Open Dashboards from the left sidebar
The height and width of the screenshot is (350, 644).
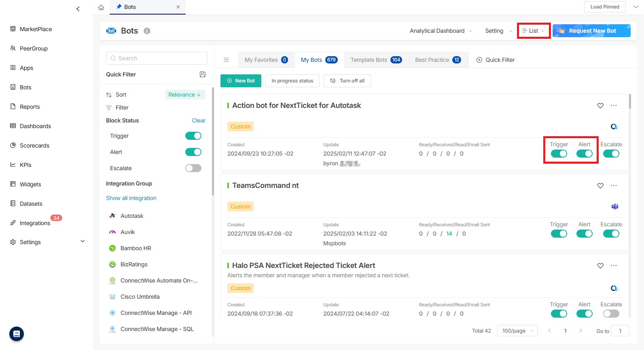35,126
